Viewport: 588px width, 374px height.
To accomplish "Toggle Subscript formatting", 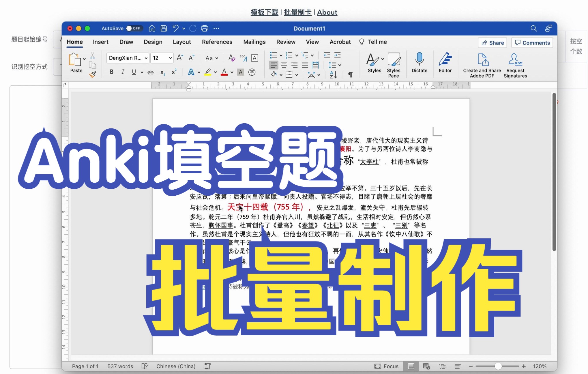I will [162, 72].
